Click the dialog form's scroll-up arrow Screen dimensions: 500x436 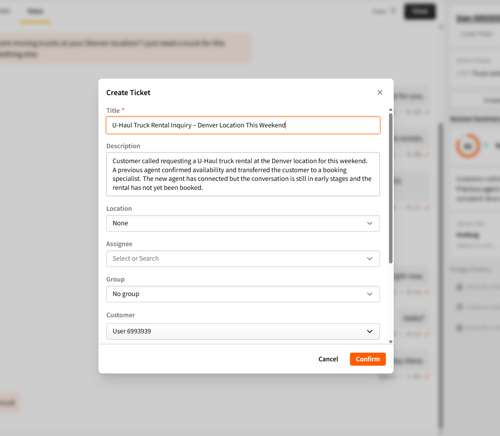(391, 110)
